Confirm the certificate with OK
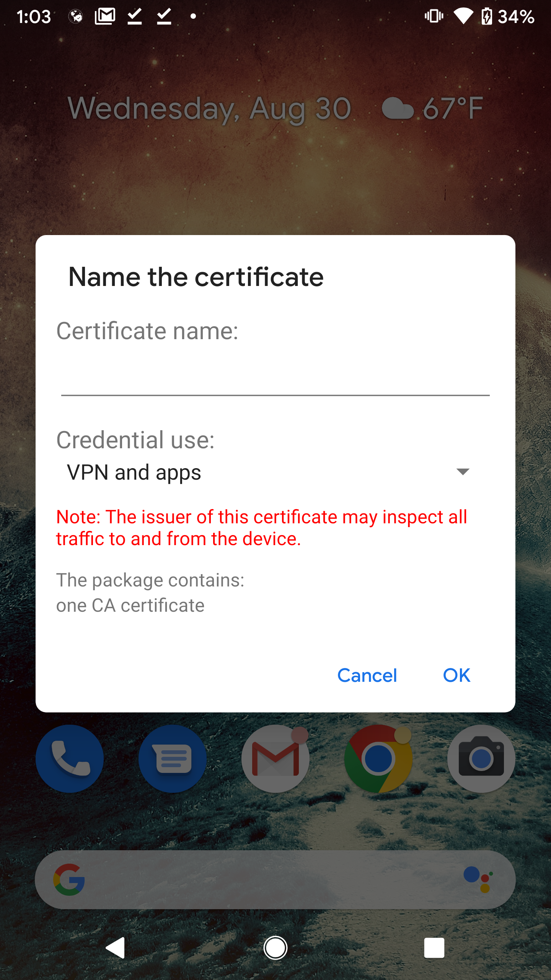This screenshot has height=980, width=551. point(456,675)
